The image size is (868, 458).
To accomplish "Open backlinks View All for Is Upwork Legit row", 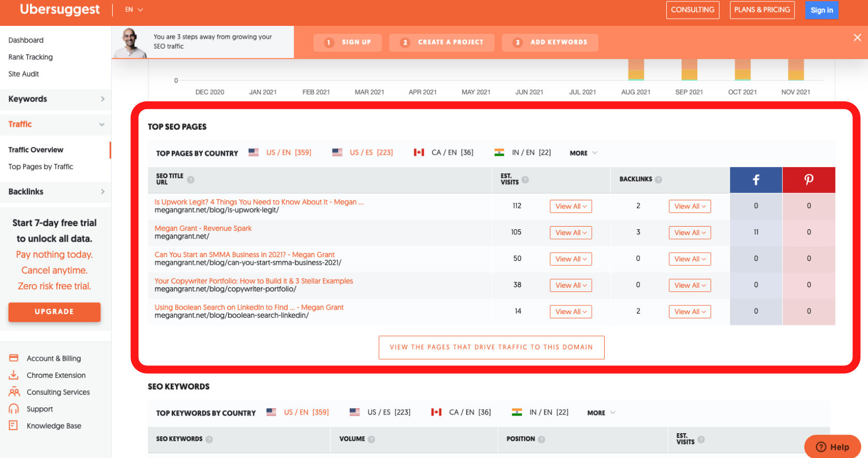I will (x=690, y=206).
